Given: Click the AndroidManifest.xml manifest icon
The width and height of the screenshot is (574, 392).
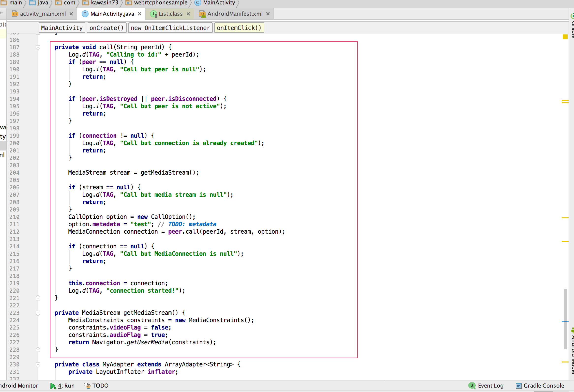Looking at the screenshot, I should [x=202, y=14].
